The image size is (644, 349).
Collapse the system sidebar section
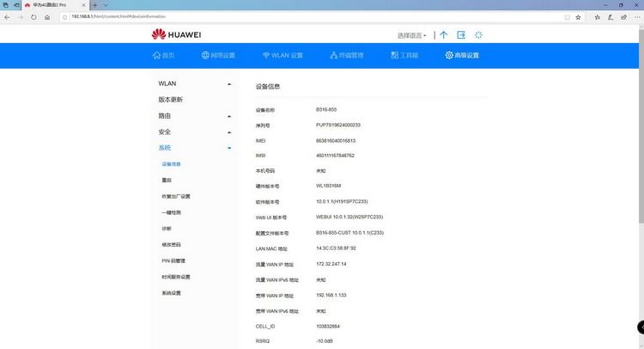(x=195, y=148)
